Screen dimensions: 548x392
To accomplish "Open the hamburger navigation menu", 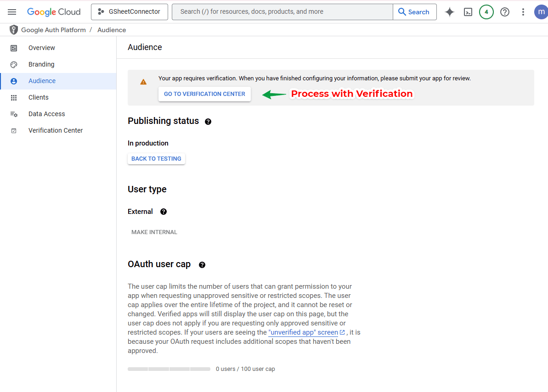I will click(x=12, y=12).
